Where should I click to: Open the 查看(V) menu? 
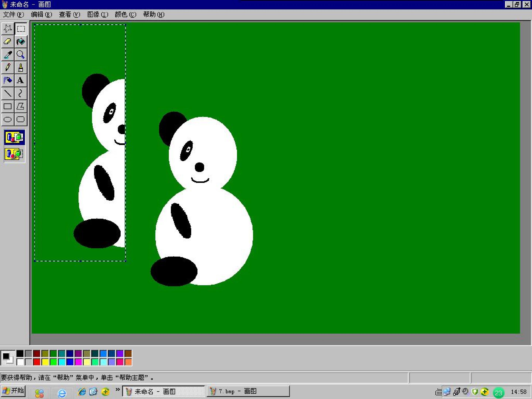pos(69,15)
